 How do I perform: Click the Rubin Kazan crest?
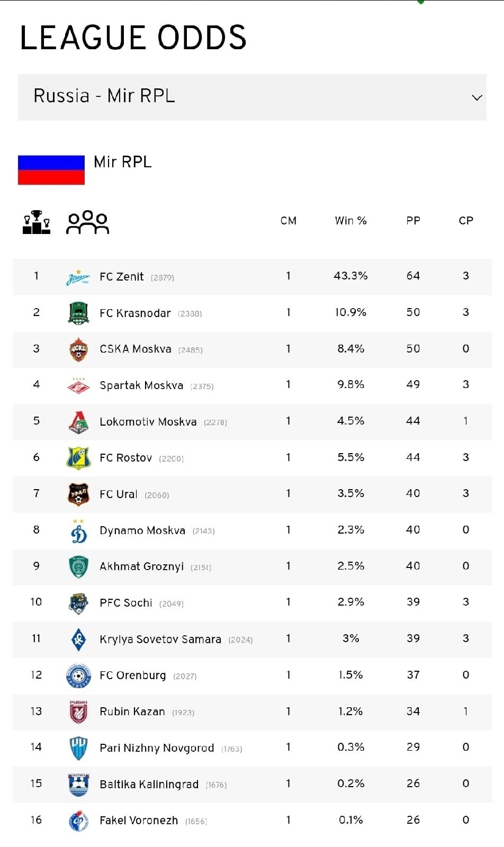[x=78, y=711]
